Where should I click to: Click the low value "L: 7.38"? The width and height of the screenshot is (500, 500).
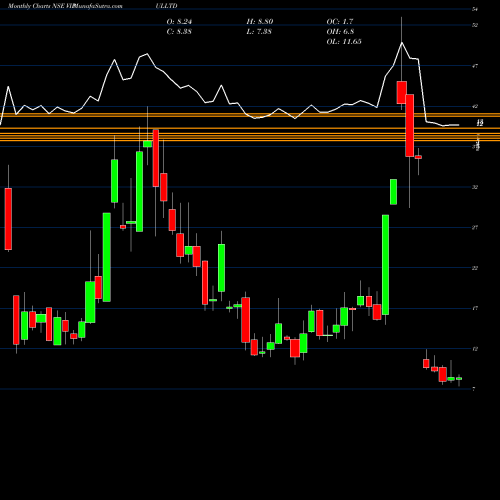click(259, 32)
